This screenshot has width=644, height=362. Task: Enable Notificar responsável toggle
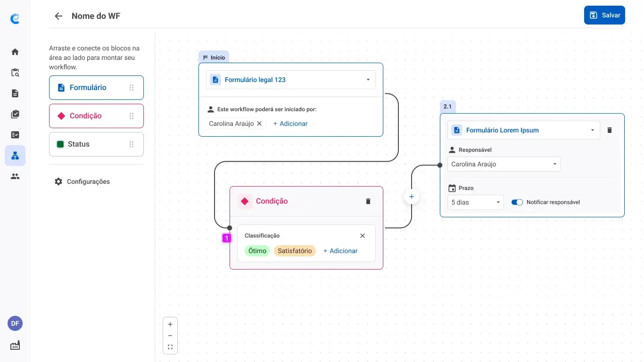(517, 202)
